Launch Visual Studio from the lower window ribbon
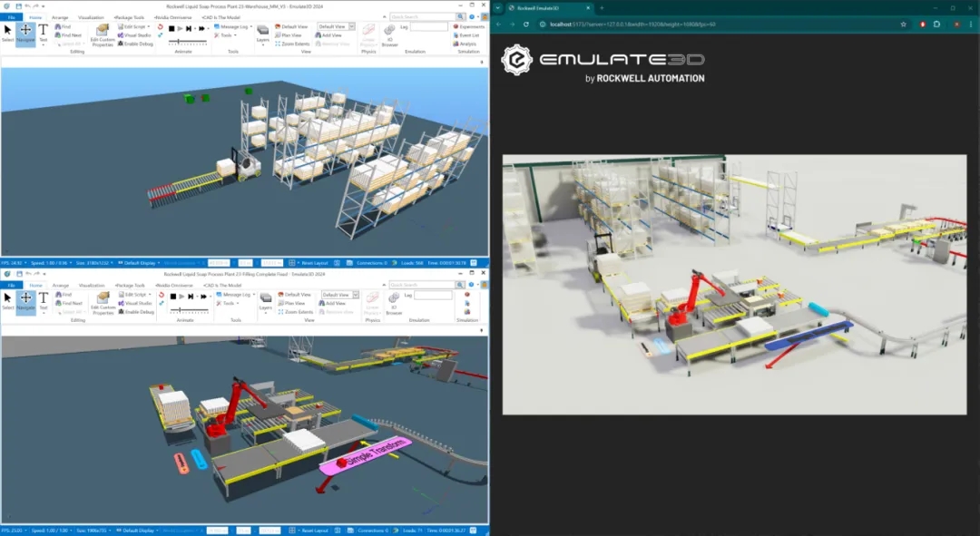The image size is (980, 536). (135, 303)
